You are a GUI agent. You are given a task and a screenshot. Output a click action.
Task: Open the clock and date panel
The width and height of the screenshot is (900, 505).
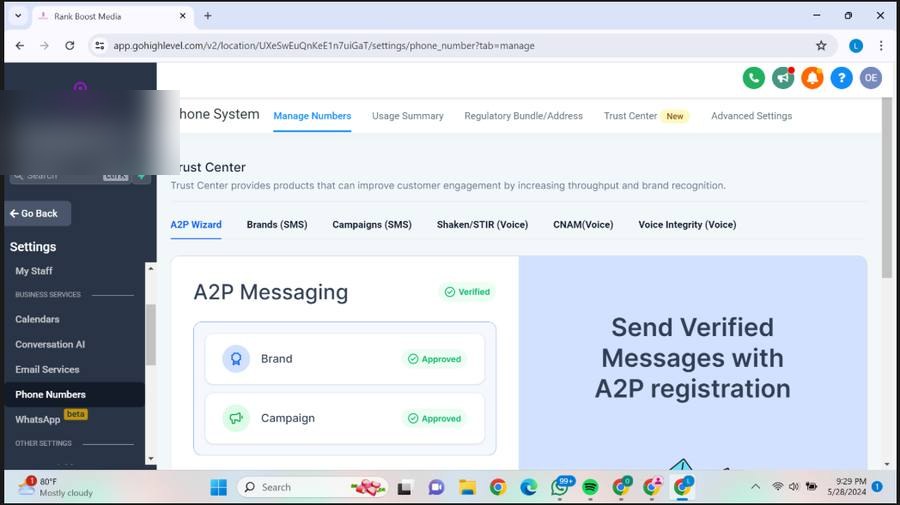pos(847,487)
